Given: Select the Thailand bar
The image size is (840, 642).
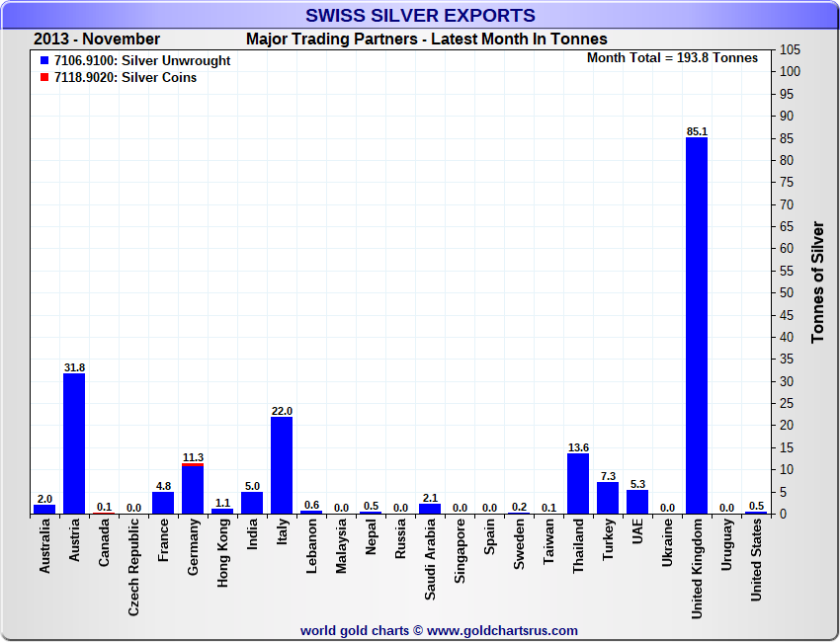Looking at the screenshot, I should point(578,484).
